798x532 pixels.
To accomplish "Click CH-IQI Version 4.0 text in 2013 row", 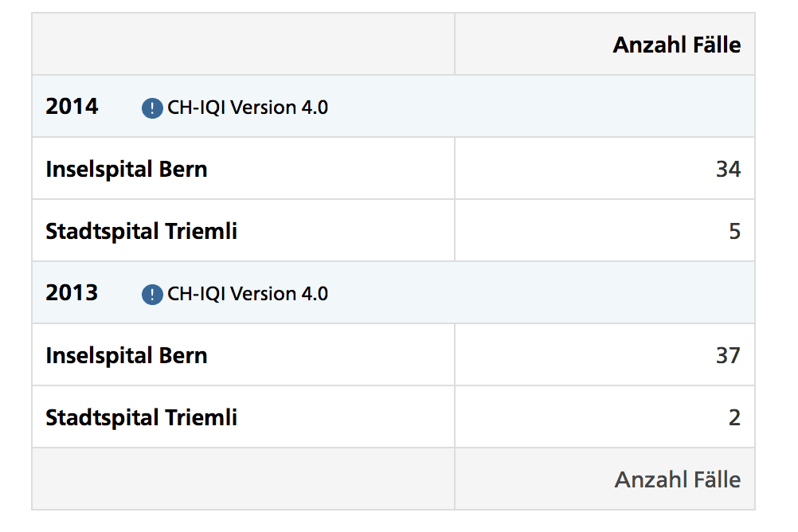I will tap(247, 294).
